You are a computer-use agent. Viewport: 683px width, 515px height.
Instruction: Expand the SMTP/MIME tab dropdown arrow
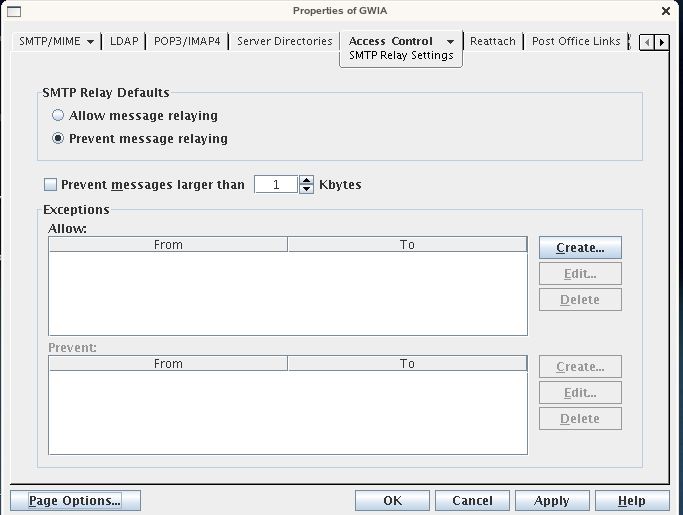tap(90, 42)
